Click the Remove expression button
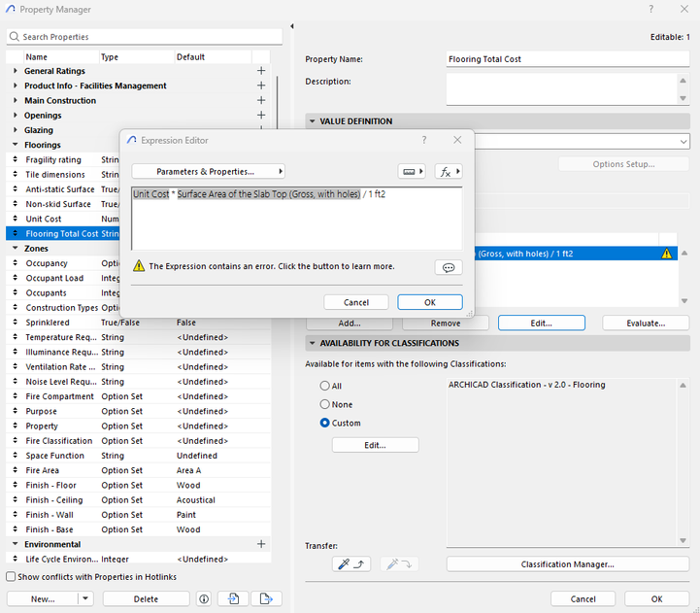700x613 pixels. tap(446, 324)
